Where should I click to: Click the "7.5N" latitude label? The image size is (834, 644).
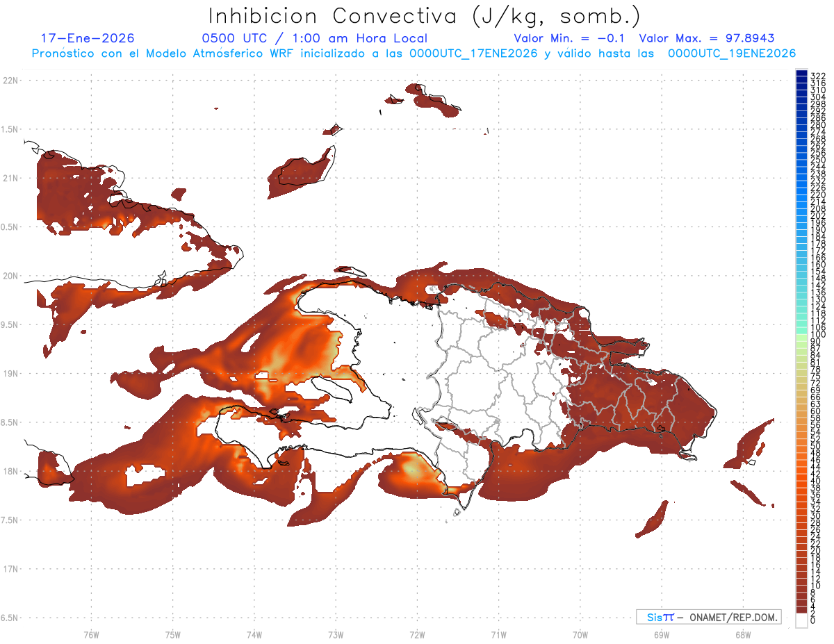[x=9, y=520]
